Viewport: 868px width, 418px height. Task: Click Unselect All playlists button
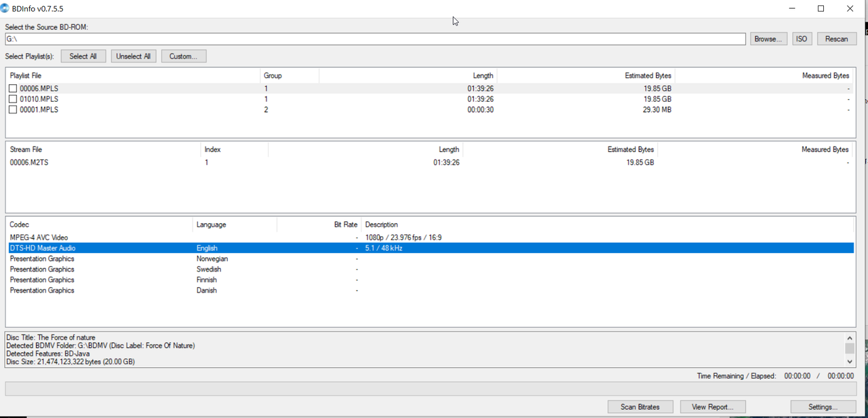134,56
